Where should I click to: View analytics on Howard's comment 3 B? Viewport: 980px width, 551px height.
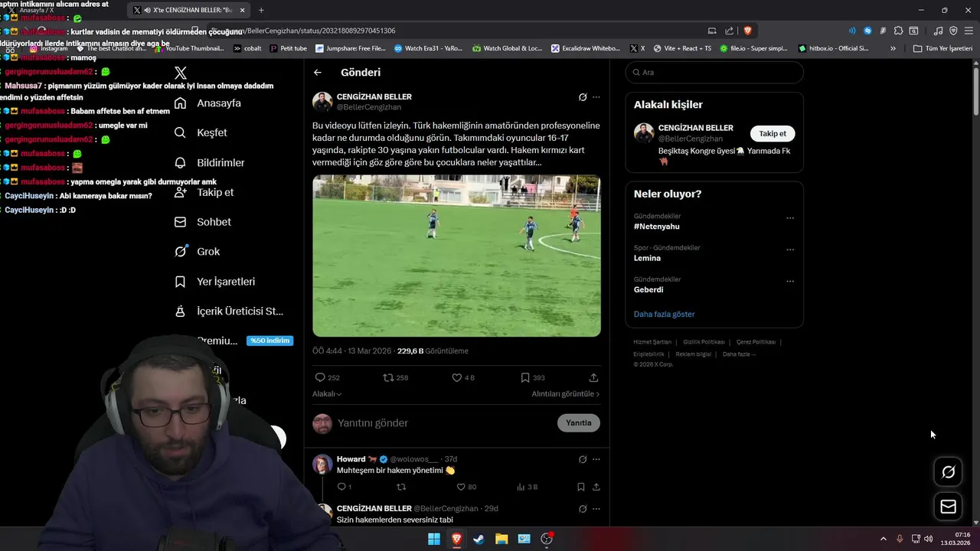click(528, 487)
